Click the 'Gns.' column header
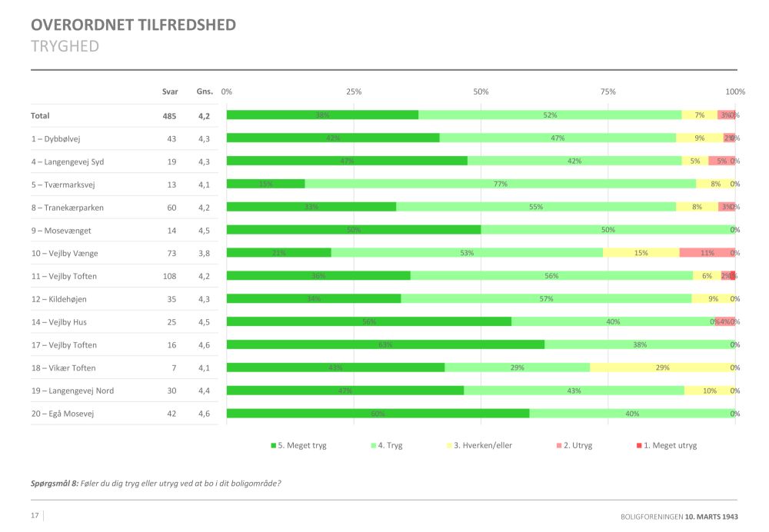This screenshot has width=769, height=532. pos(204,91)
